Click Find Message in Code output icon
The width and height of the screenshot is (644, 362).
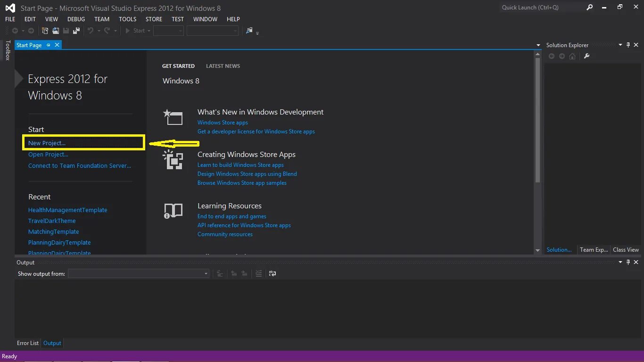point(220,273)
